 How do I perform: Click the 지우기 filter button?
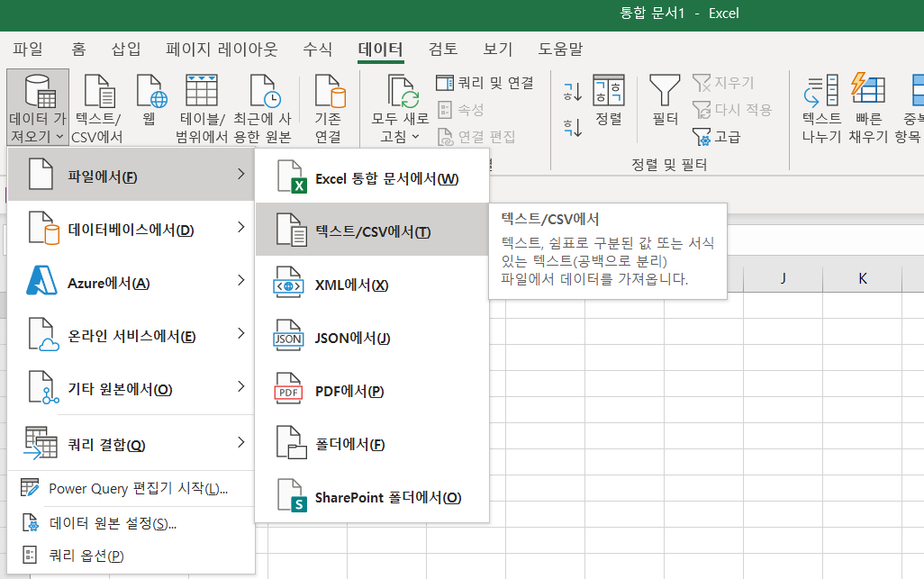(x=723, y=83)
